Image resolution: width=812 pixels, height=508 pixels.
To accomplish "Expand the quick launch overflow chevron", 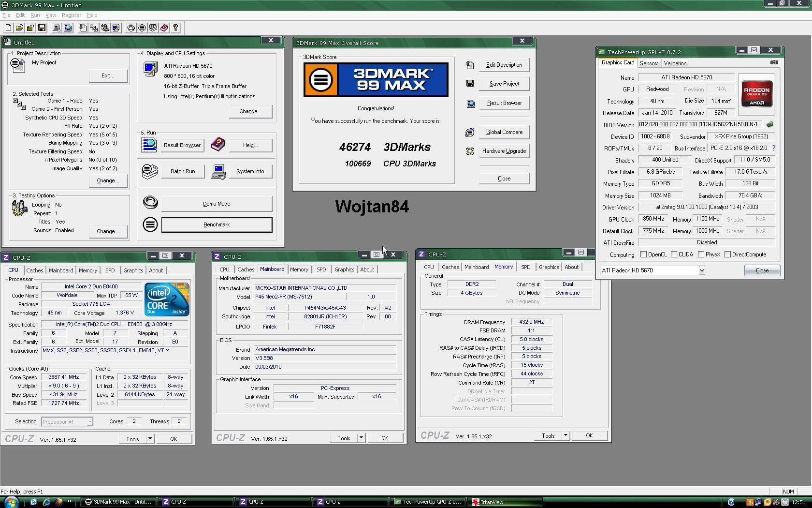I will coord(70,501).
